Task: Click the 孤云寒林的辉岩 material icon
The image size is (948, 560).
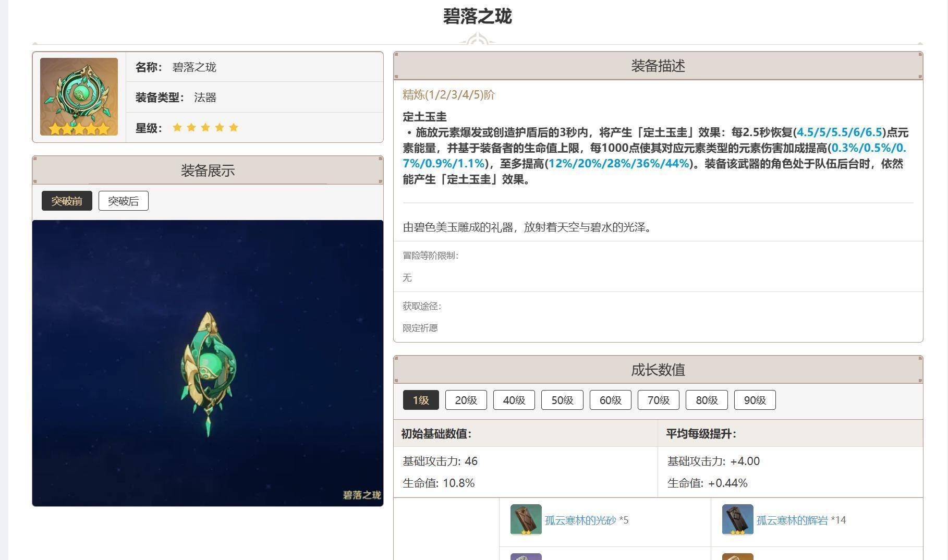Action: [737, 519]
